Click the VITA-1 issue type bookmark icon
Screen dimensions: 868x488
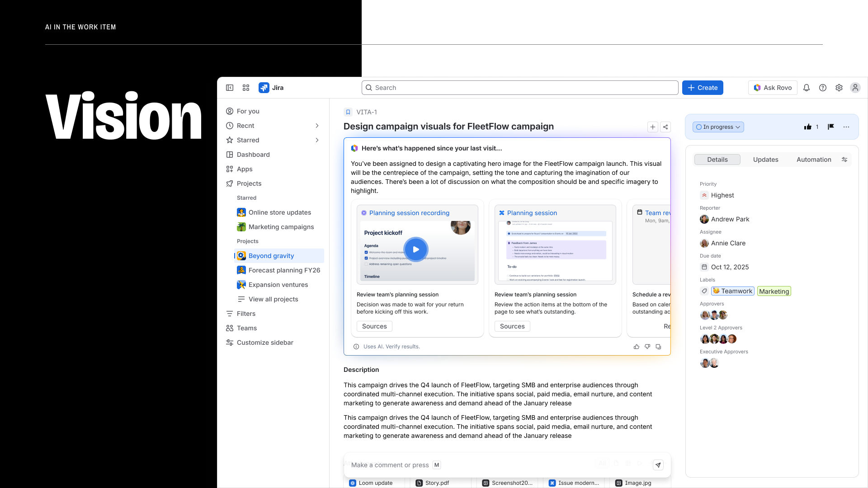click(x=348, y=112)
